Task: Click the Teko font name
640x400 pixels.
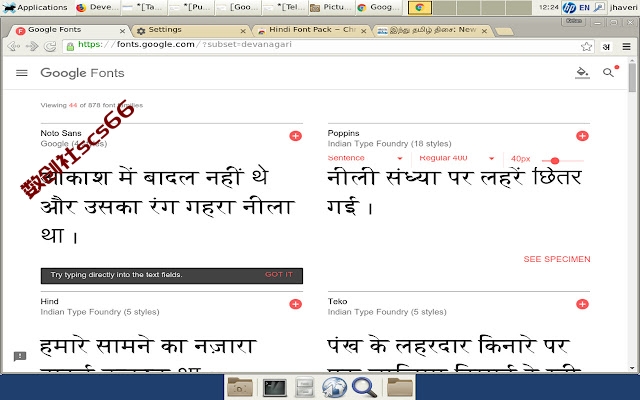Action: click(337, 301)
